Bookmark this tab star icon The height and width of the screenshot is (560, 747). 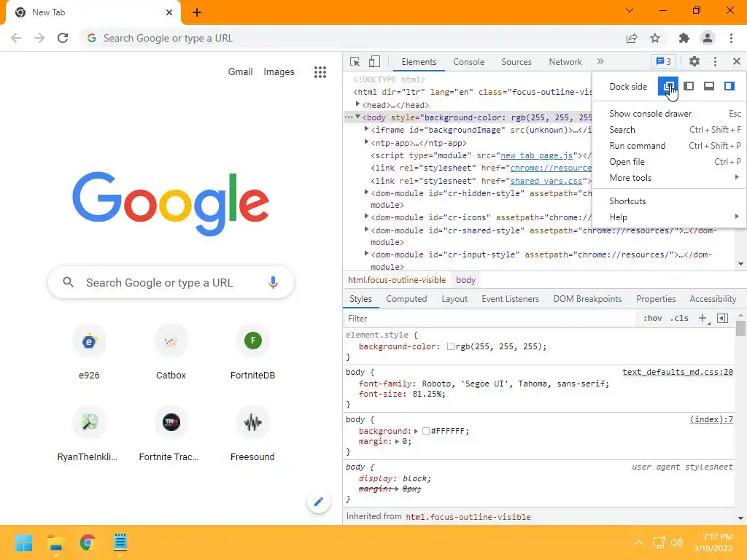coord(655,38)
